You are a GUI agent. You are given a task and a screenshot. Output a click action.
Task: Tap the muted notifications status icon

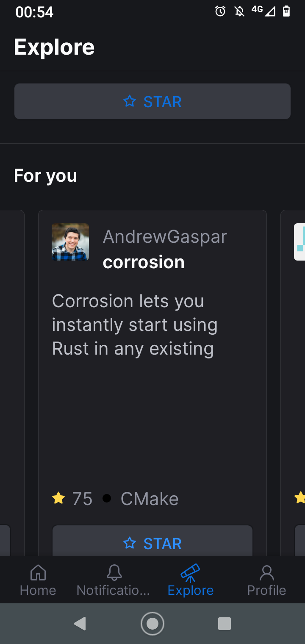238,11
